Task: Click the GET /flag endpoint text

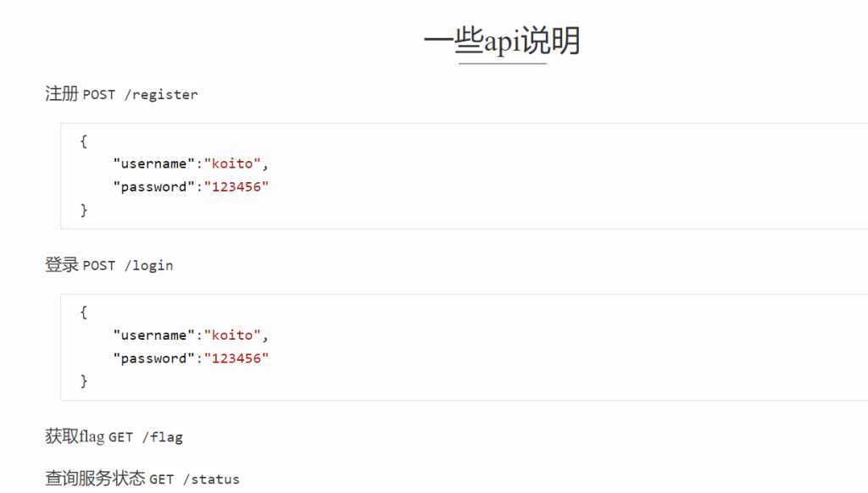Action: click(x=146, y=437)
